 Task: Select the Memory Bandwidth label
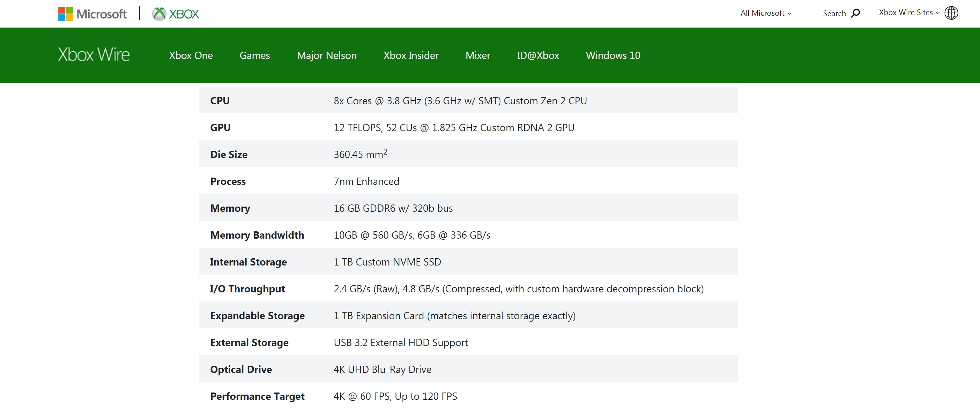tap(257, 236)
